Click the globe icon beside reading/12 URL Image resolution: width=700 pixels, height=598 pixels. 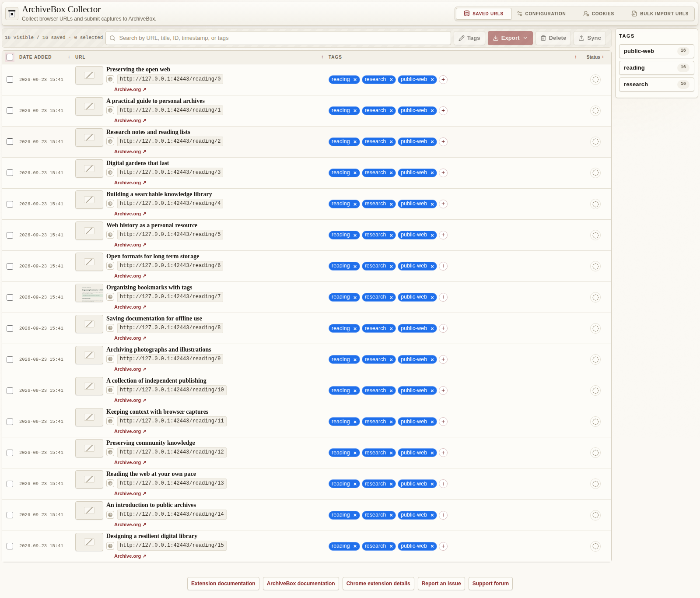point(110,452)
